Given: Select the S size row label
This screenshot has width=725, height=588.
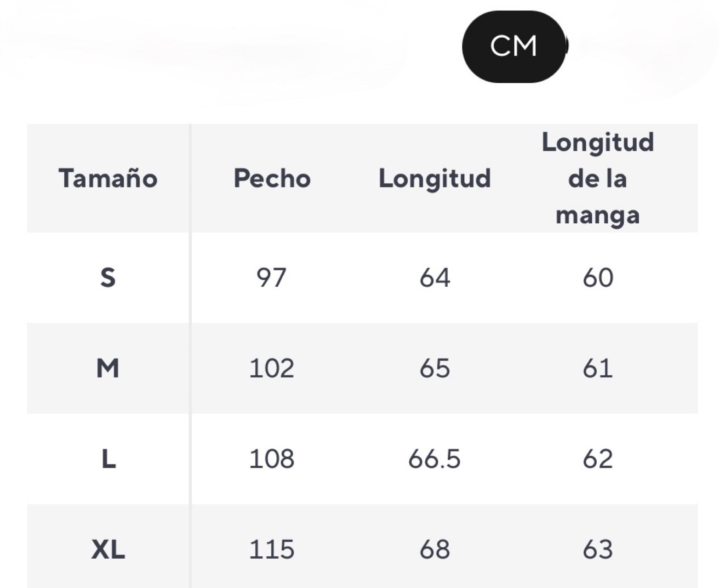Looking at the screenshot, I should [x=108, y=277].
